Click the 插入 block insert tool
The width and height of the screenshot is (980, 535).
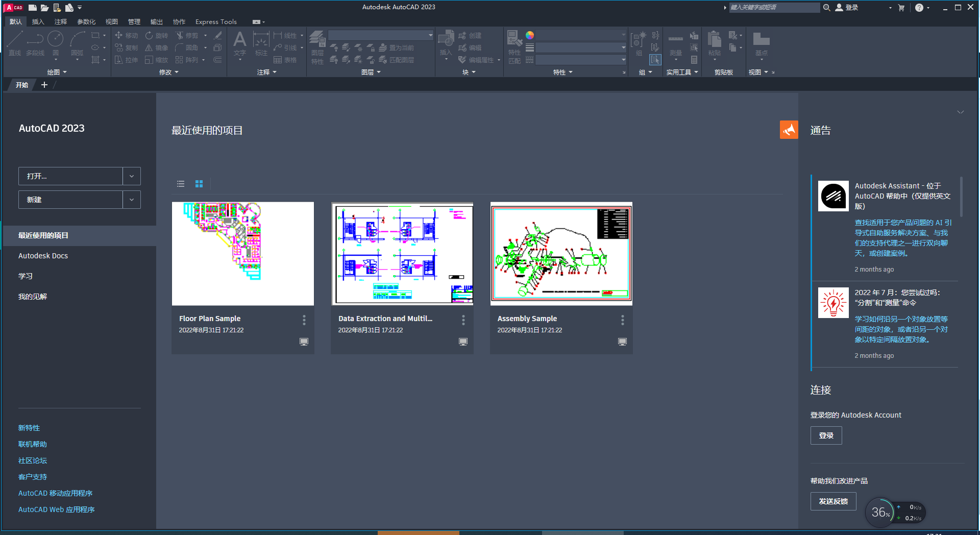point(446,43)
